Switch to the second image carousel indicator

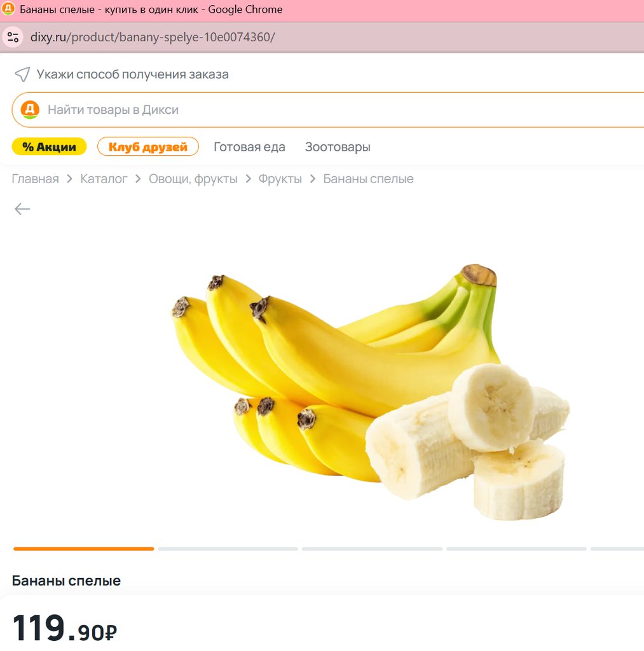[x=228, y=549]
